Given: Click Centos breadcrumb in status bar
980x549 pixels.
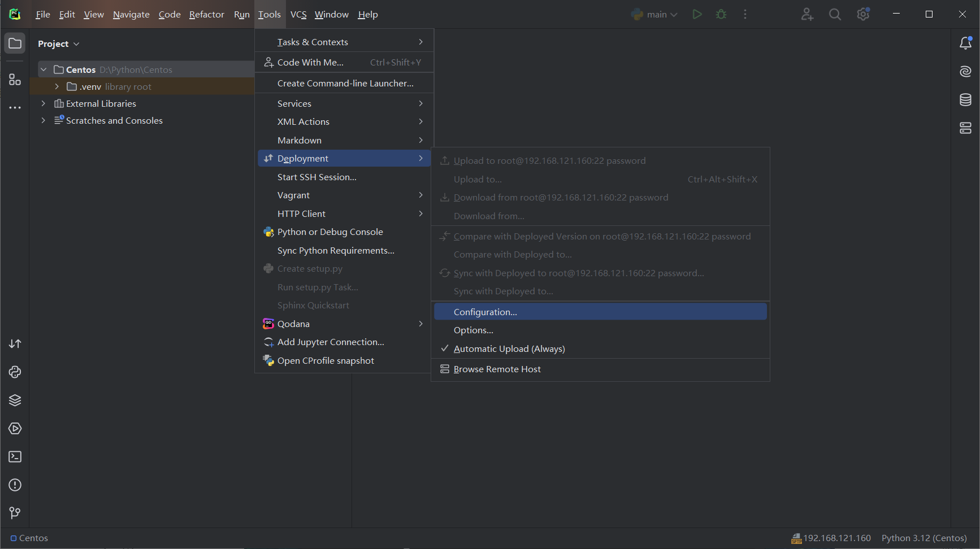Looking at the screenshot, I should click(29, 538).
